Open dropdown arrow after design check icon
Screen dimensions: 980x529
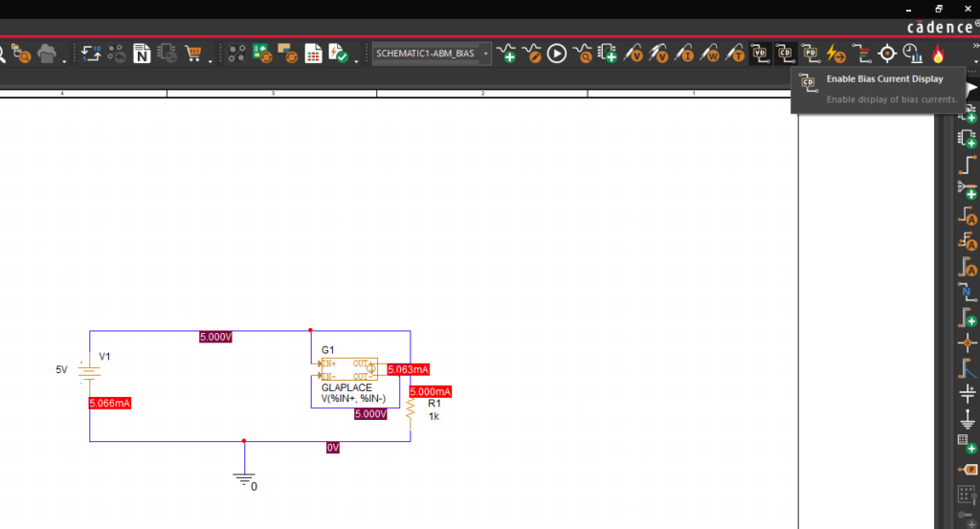[x=356, y=60]
